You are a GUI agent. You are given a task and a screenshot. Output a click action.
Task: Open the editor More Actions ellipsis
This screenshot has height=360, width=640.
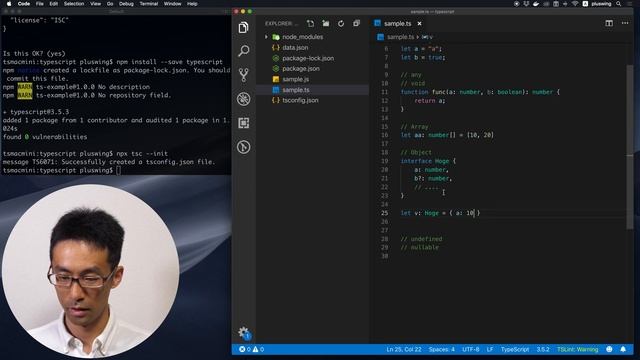625,23
